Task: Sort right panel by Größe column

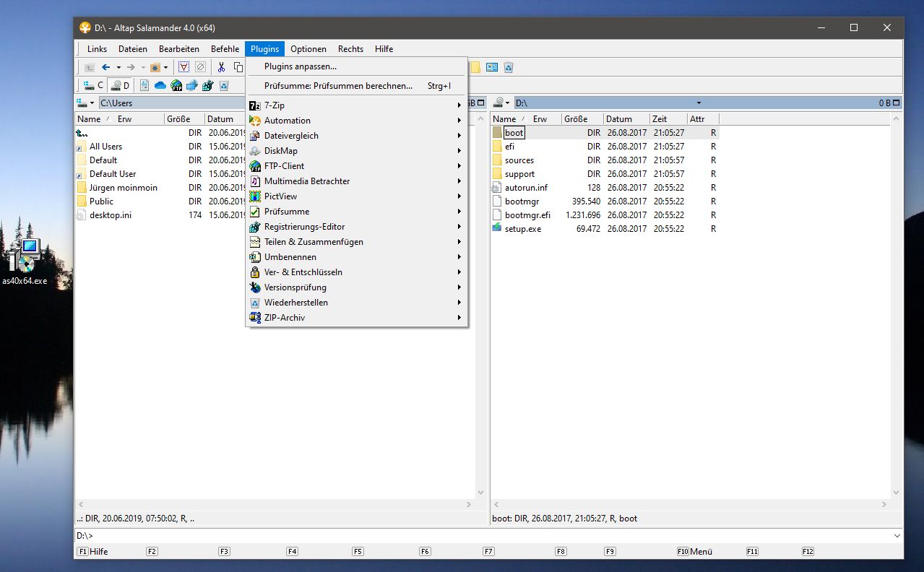Action: point(582,119)
